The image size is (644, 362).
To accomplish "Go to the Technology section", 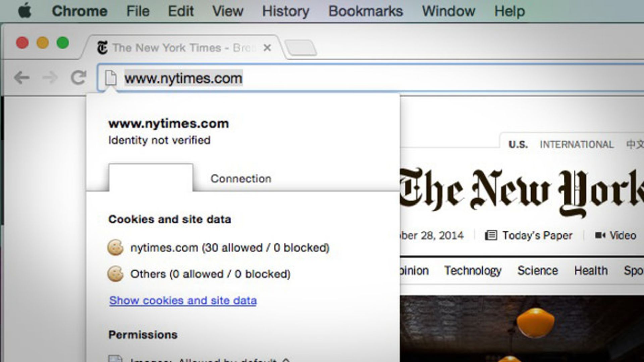I will (x=473, y=271).
